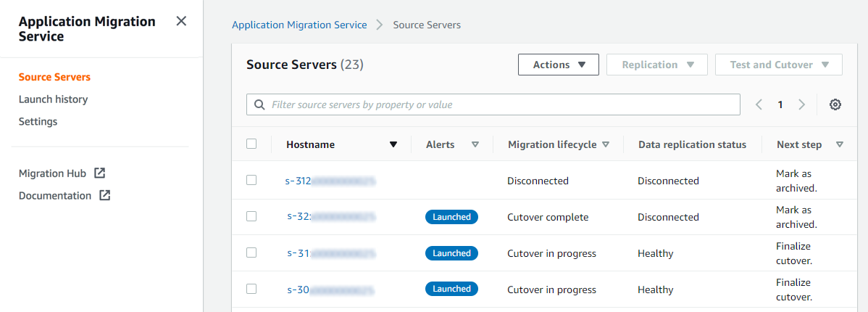868x312 pixels.
Task: Go to Settings in the sidebar
Action: point(38,122)
